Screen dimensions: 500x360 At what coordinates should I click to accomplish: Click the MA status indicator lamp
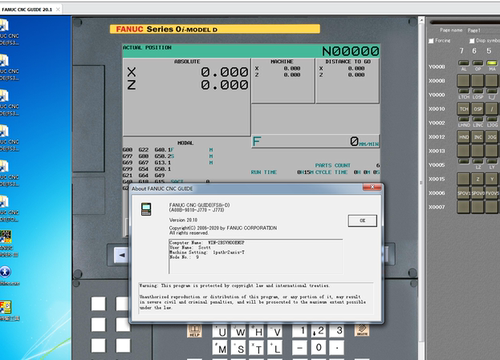coord(492,63)
